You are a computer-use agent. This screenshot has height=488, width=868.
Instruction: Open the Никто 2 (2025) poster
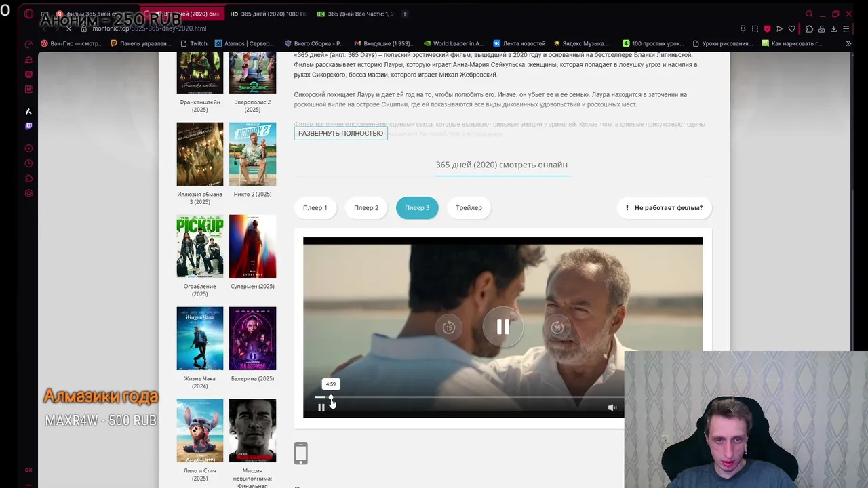[252, 154]
